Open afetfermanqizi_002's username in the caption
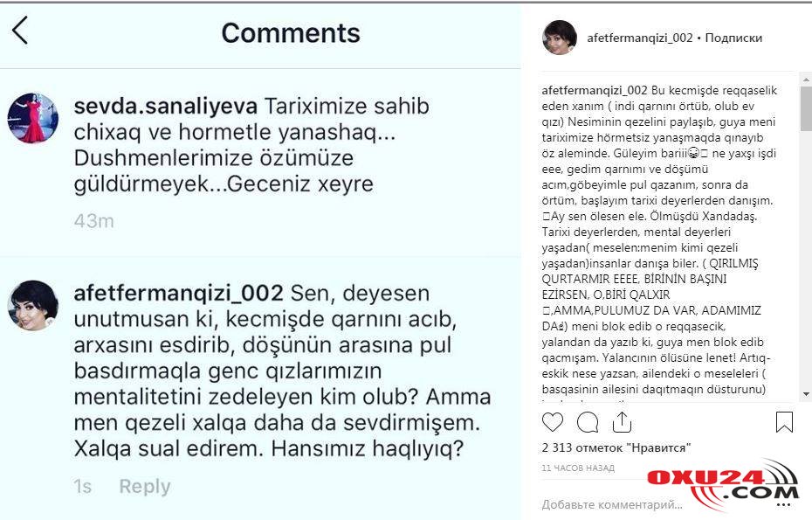This screenshot has height=520, width=812. coord(594,90)
